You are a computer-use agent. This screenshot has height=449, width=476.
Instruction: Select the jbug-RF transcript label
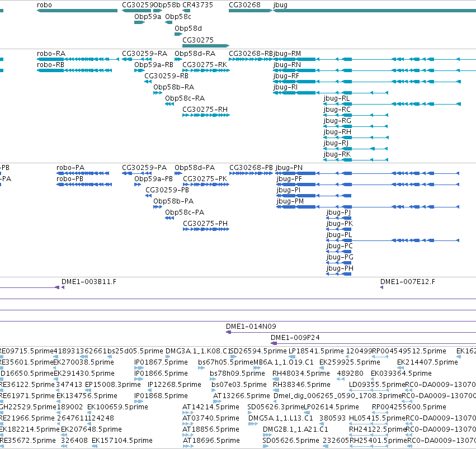(x=286, y=76)
